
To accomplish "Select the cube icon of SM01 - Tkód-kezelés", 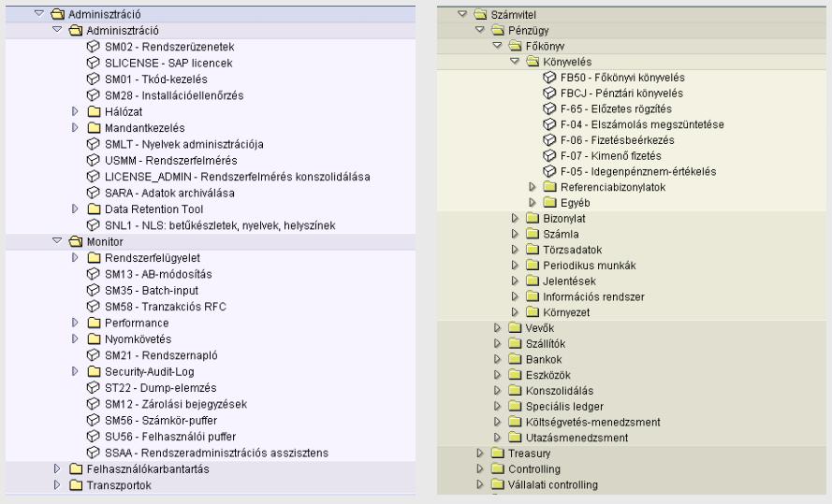I will 94,79.
